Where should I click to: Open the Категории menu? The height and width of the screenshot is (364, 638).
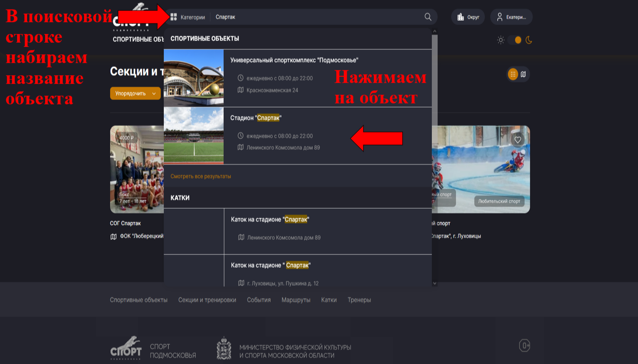pos(188,17)
